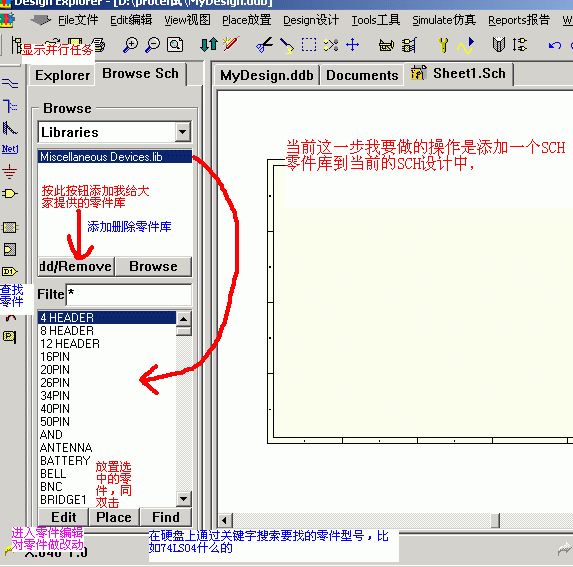The height and width of the screenshot is (567, 573).
Task: Open the Libraries browse dropdown
Action: (x=183, y=132)
